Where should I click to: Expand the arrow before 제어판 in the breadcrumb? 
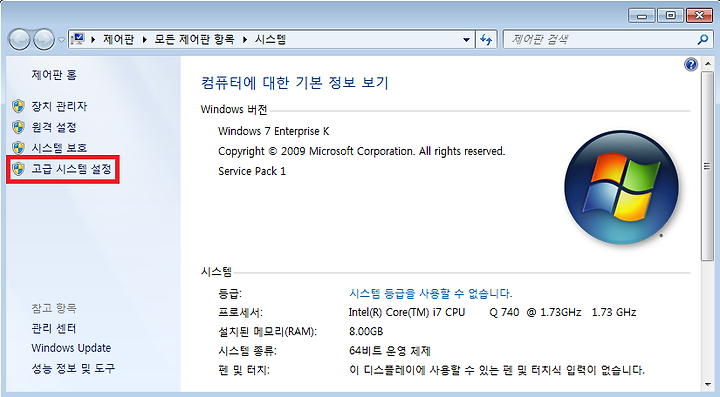click(x=93, y=40)
